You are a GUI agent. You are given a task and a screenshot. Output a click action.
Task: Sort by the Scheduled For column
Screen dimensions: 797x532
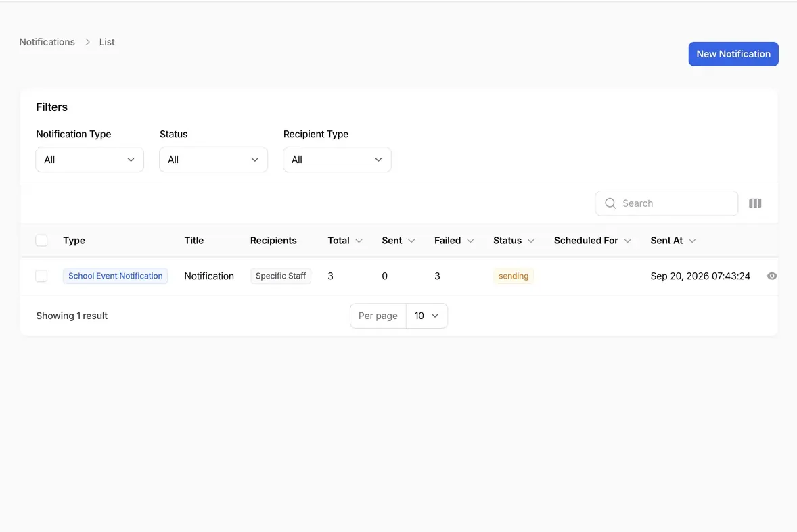(593, 241)
